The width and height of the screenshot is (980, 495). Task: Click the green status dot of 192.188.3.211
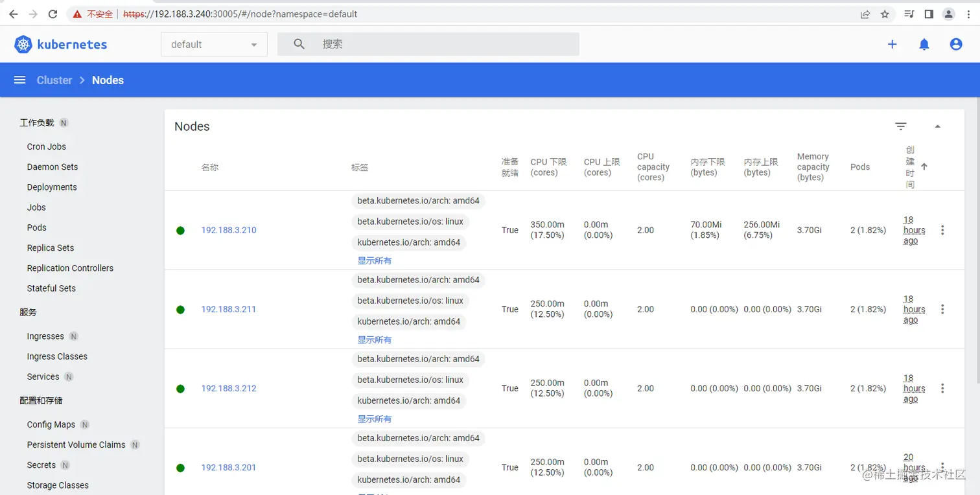(180, 310)
